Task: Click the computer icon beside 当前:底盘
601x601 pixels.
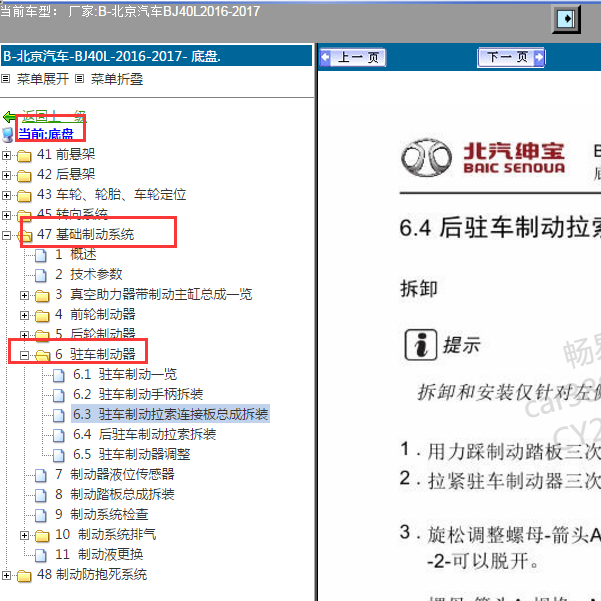Action: (8, 135)
